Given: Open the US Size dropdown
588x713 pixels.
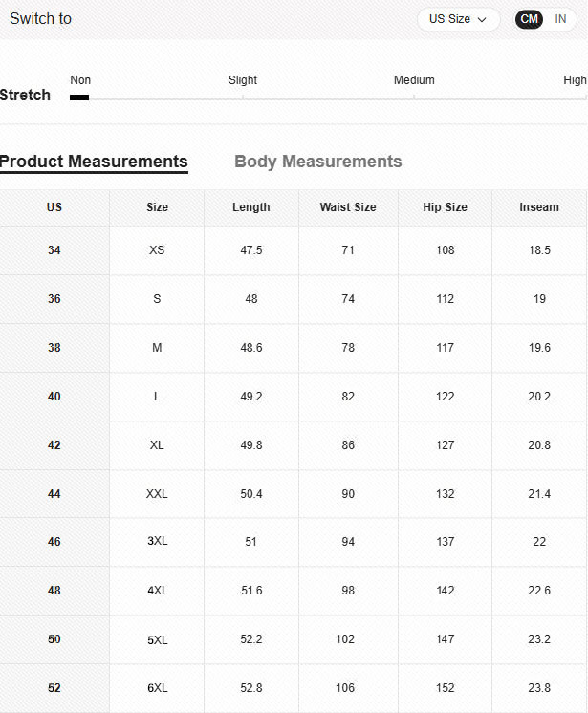Looking at the screenshot, I should click(x=458, y=19).
